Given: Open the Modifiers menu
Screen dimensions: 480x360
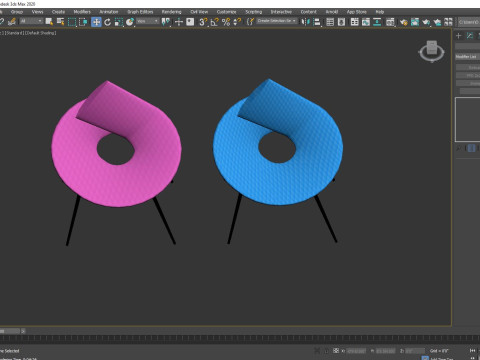Looking at the screenshot, I should pyautogui.click(x=82, y=12).
